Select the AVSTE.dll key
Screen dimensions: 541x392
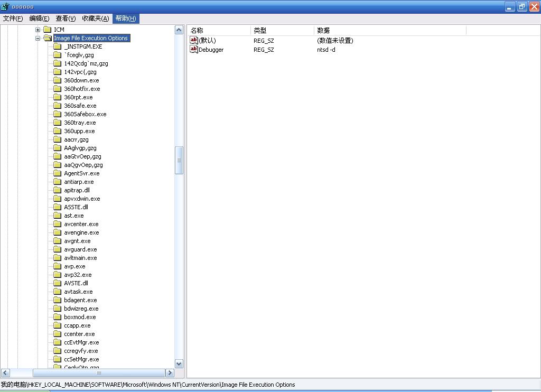click(x=76, y=283)
